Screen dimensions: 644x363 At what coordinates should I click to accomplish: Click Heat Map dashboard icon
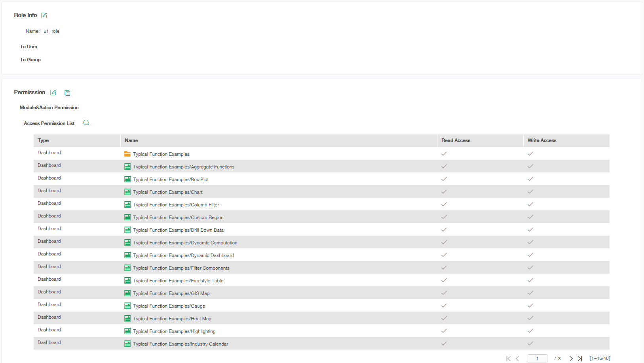pyautogui.click(x=127, y=318)
